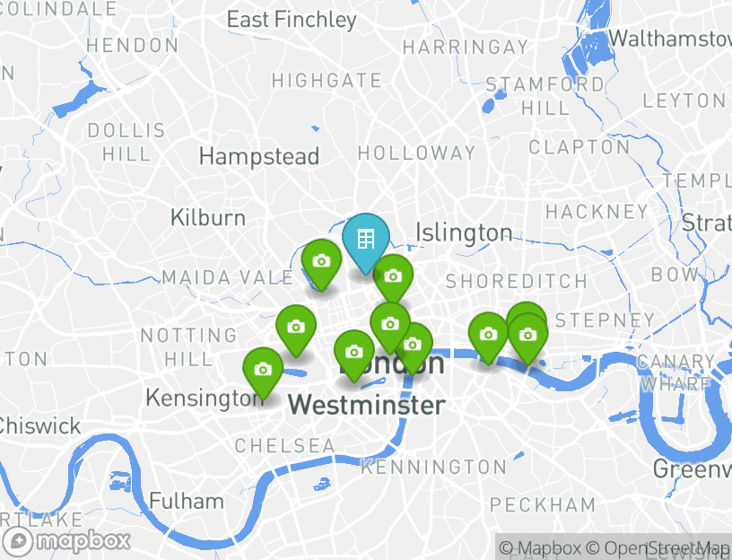Select the lone camera pin left of the Stepney cluster
Image resolution: width=732 pixels, height=560 pixels.
point(488,335)
